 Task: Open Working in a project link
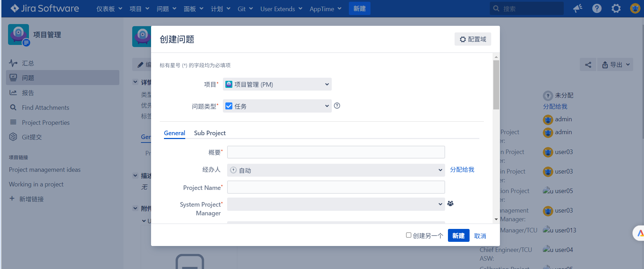pos(36,184)
